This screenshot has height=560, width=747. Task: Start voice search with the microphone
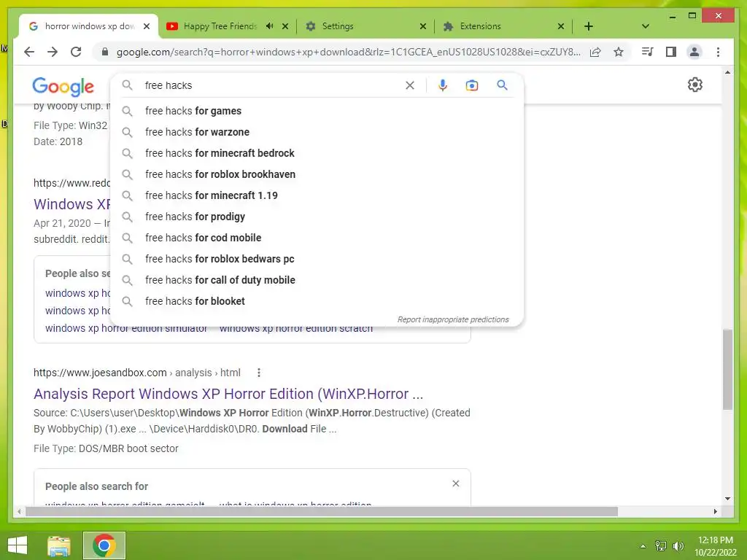[443, 85]
